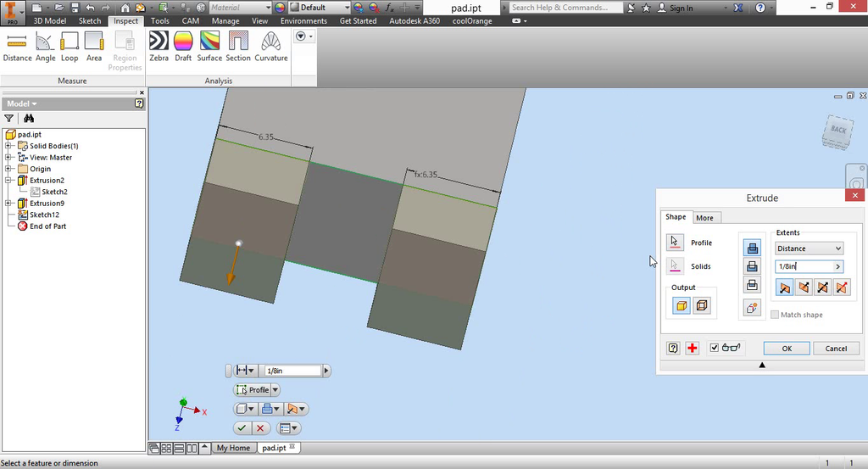Open the mini-toolbar output type dropdown

(245, 409)
